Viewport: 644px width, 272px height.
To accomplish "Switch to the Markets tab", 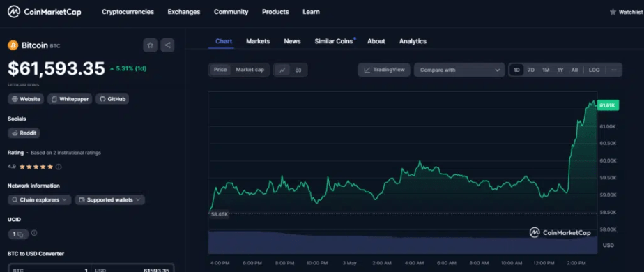I will [258, 41].
